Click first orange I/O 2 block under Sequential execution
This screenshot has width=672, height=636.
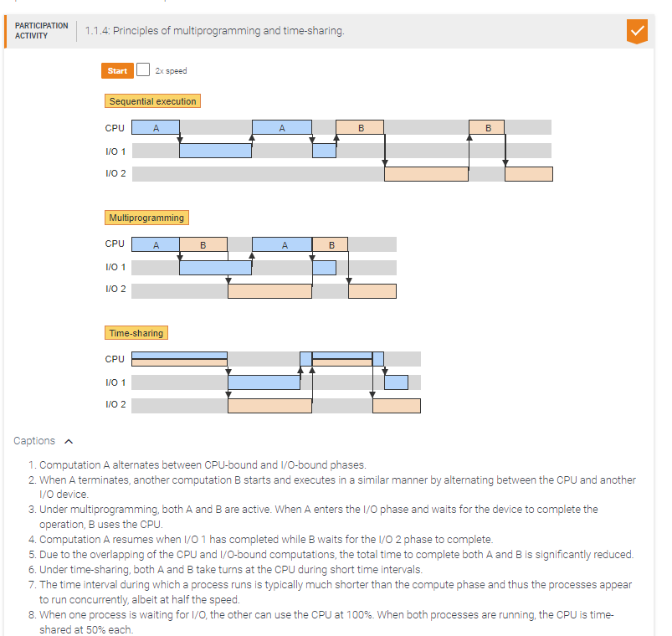[x=426, y=174]
